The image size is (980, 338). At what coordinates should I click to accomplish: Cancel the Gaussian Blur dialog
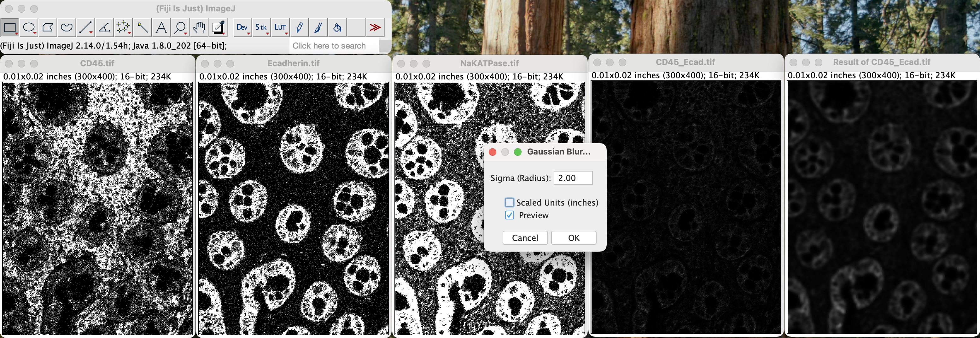tap(525, 238)
